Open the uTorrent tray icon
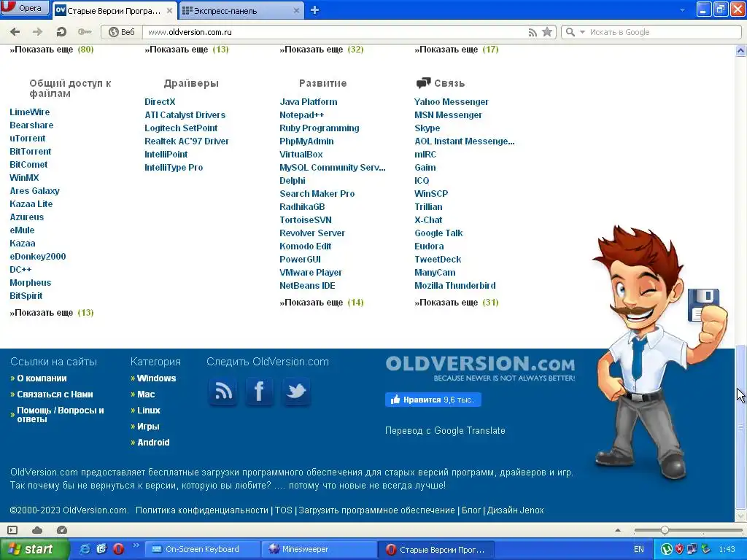The image size is (747, 560). (x=666, y=550)
